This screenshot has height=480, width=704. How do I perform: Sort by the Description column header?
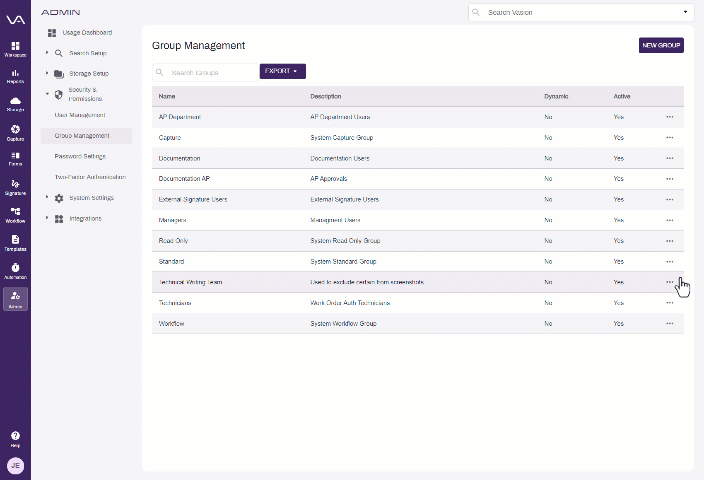[326, 96]
